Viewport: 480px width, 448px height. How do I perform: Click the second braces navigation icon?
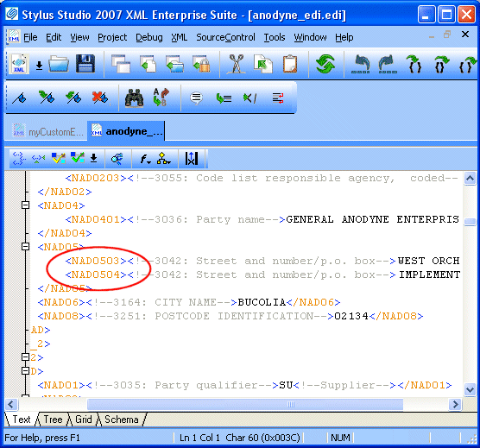tap(441, 64)
